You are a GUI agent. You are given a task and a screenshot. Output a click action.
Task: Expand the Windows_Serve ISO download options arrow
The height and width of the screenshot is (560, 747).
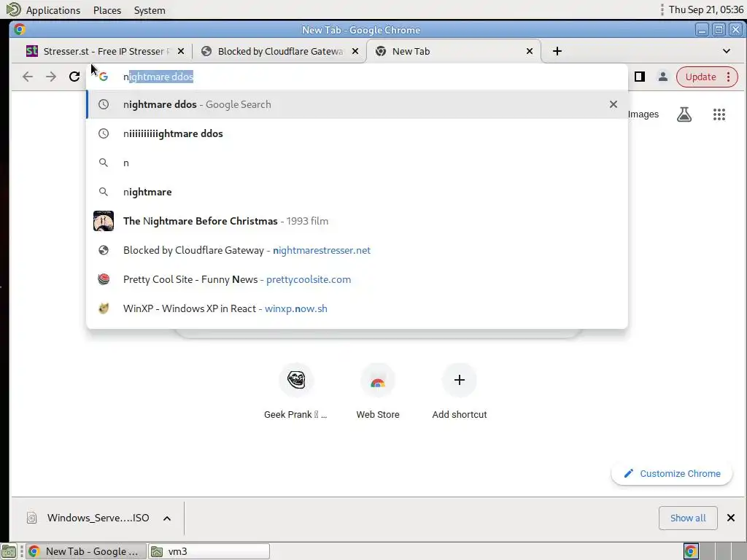coord(167,518)
